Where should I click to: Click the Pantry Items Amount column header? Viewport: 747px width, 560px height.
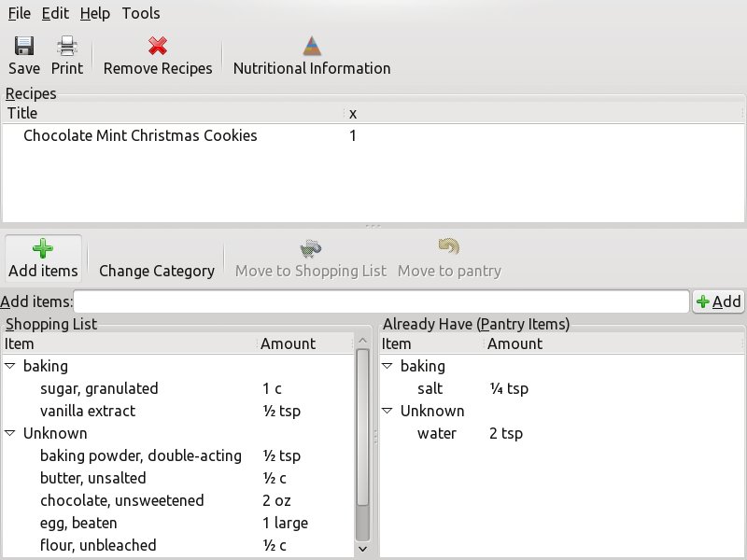pyautogui.click(x=613, y=343)
